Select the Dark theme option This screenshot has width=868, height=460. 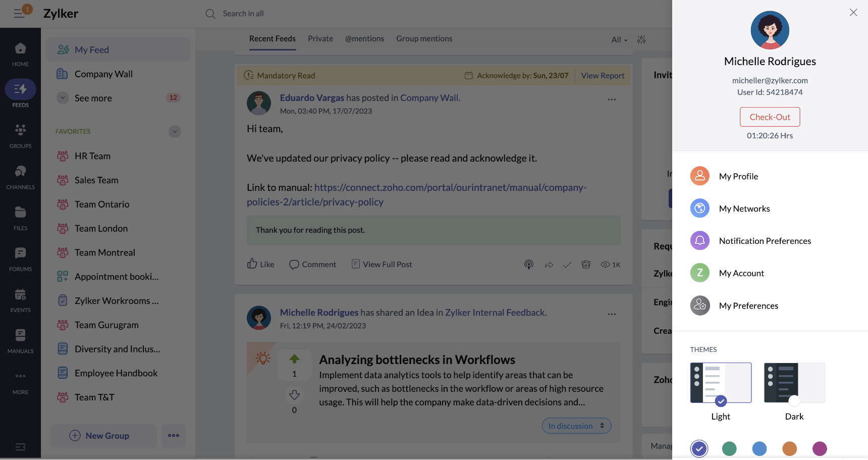pos(794,383)
